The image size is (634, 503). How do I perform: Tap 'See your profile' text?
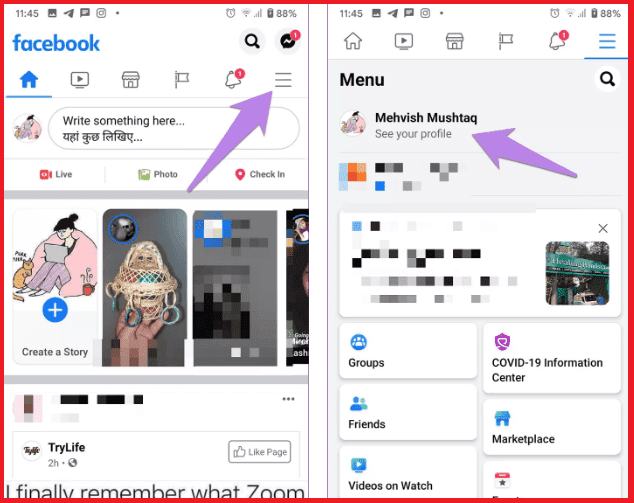413,134
